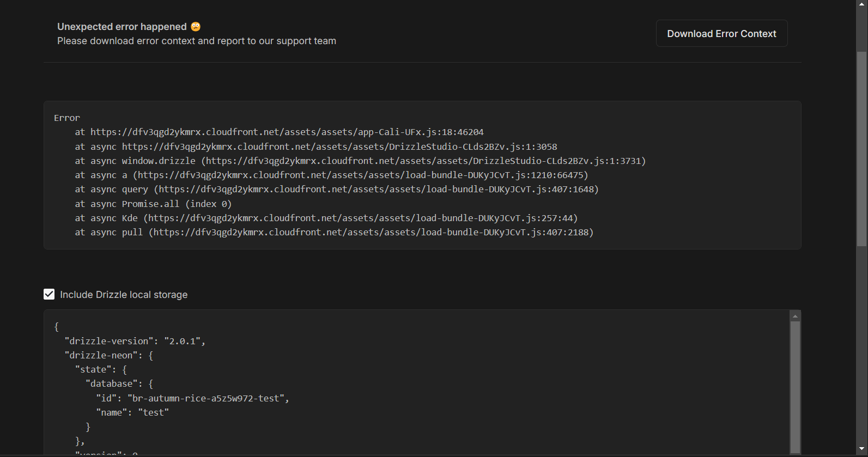The height and width of the screenshot is (457, 868).
Task: Click the Download Error Context button
Action: pos(721,33)
